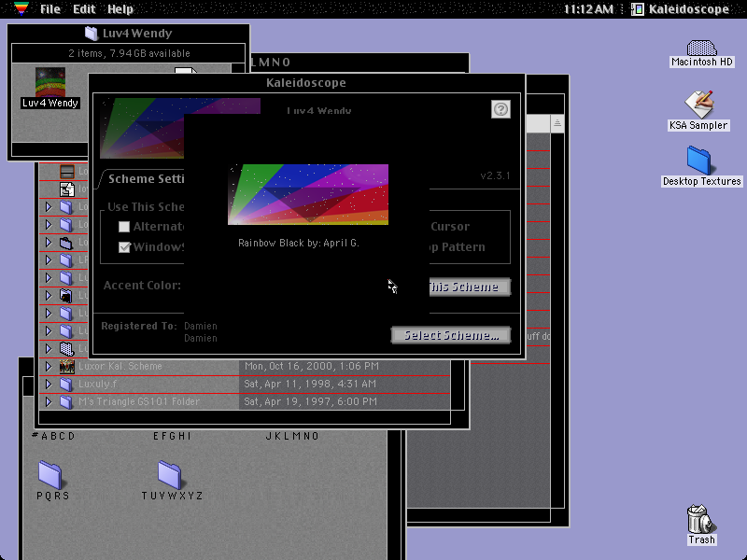
Task: Click the Select Scheme... button
Action: [x=451, y=335]
